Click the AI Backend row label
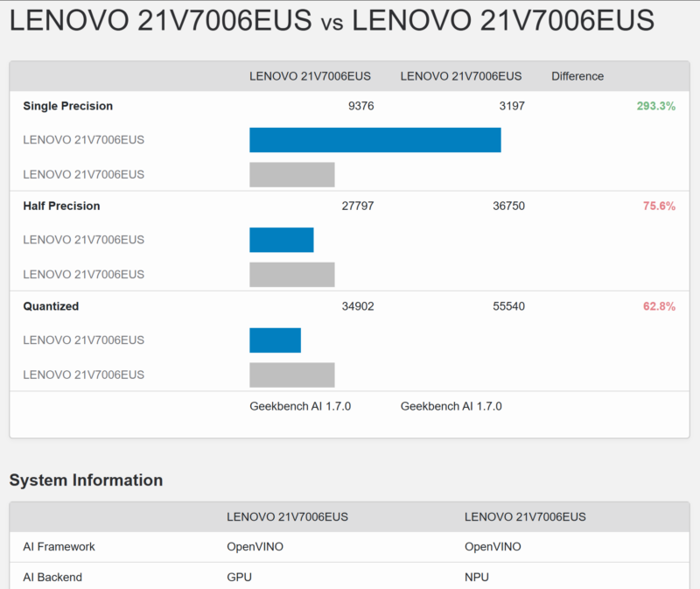This screenshot has width=700, height=589. click(52, 577)
